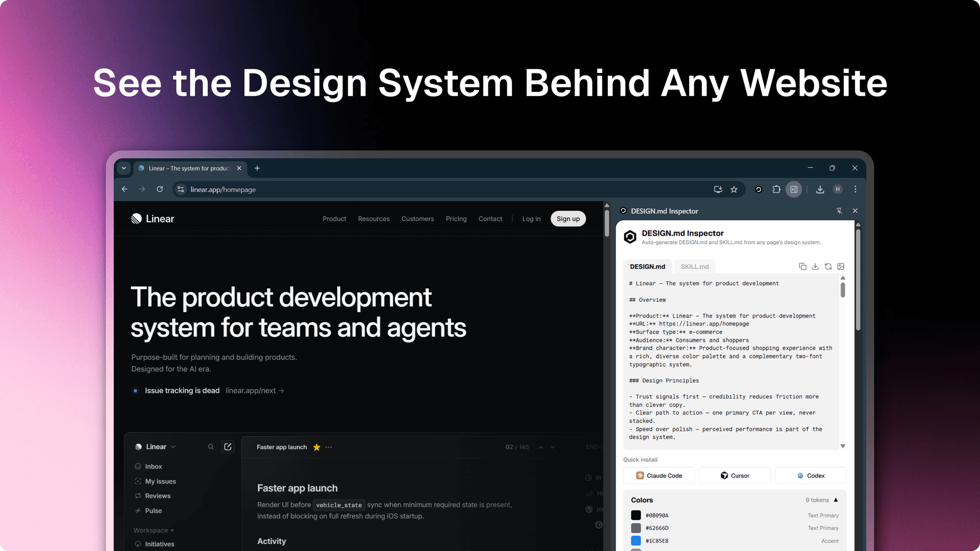Click the #1C85E8 blue color swatch
Screen dimensions: 980x551
coord(636,541)
